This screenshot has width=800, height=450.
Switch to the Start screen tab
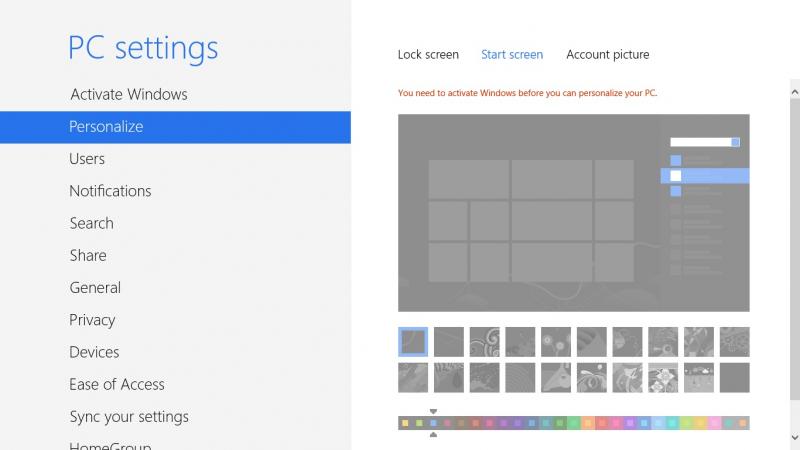point(512,55)
